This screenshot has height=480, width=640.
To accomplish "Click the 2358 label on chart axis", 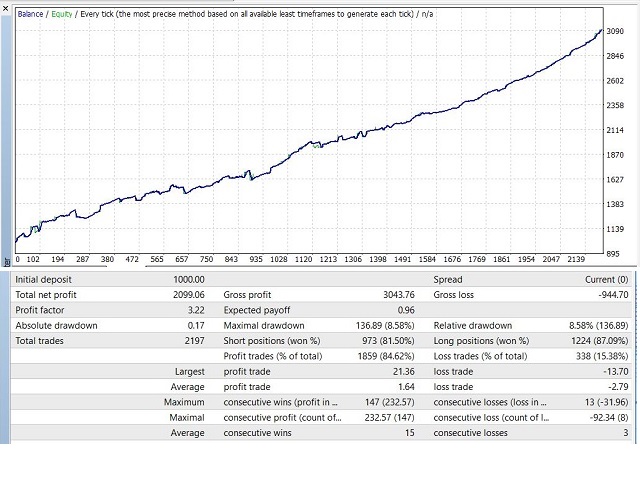I will 615,105.
